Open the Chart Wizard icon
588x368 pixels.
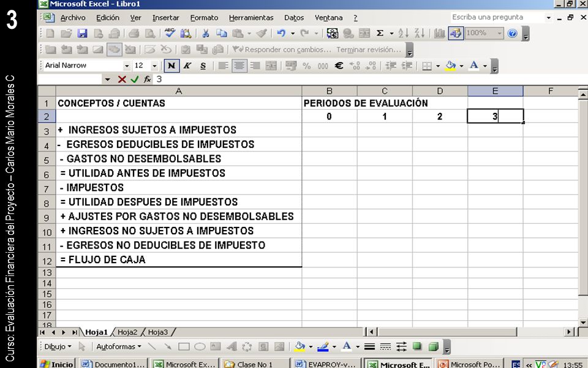pyautogui.click(x=439, y=33)
